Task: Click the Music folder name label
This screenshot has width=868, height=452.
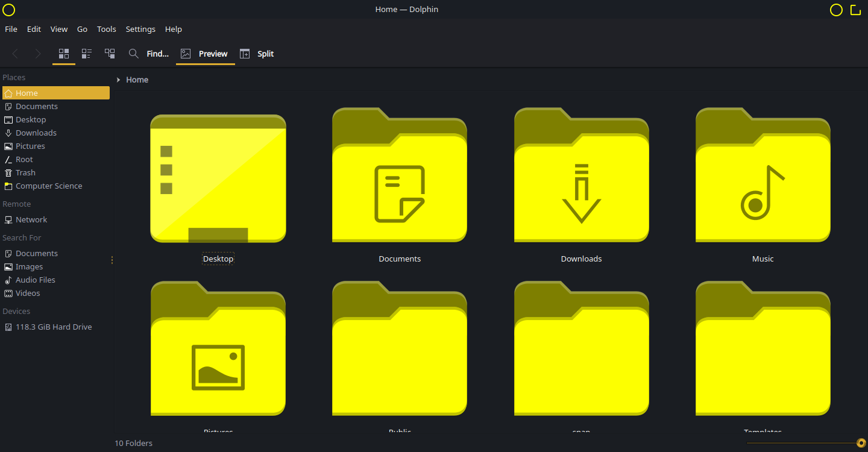Action: point(763,259)
